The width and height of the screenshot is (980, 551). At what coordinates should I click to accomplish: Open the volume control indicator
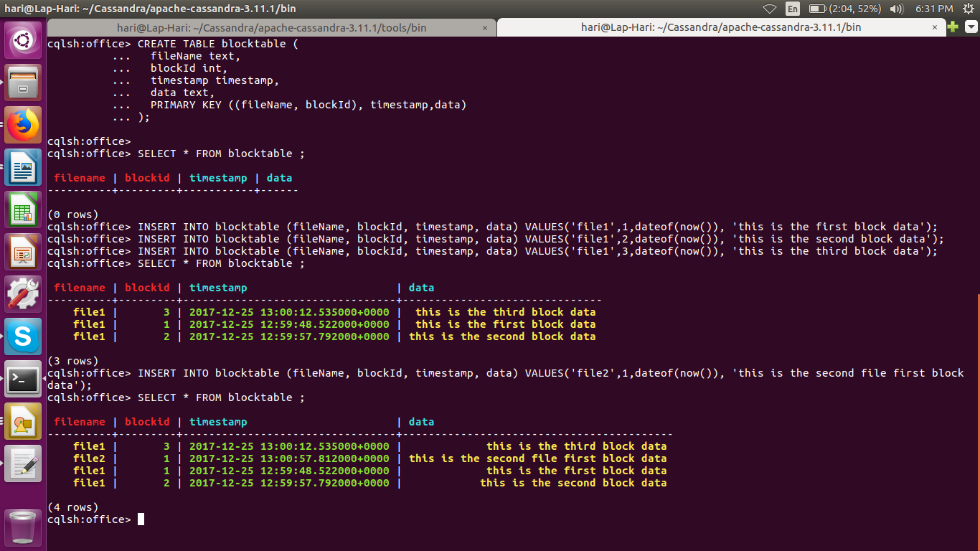click(x=897, y=9)
